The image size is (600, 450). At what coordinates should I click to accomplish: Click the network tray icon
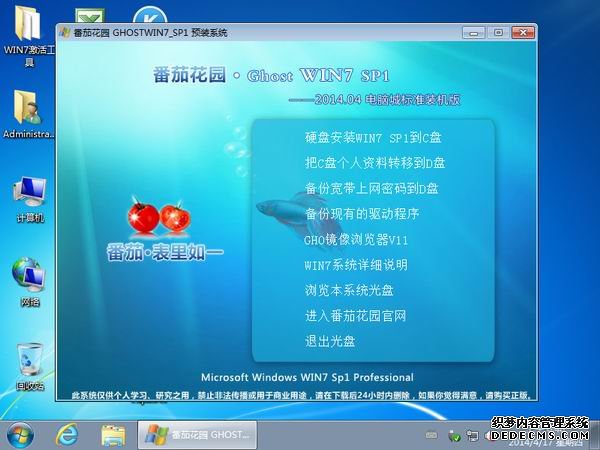tap(473, 435)
